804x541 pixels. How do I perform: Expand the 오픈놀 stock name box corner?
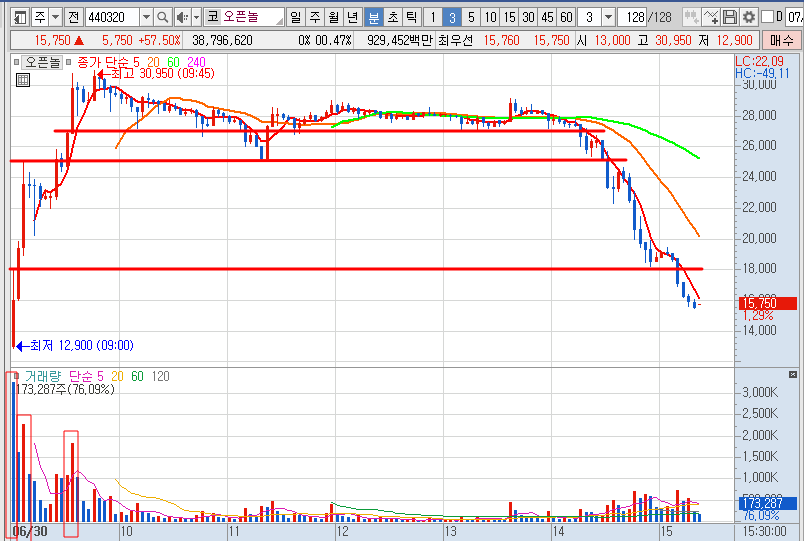[x=279, y=22]
